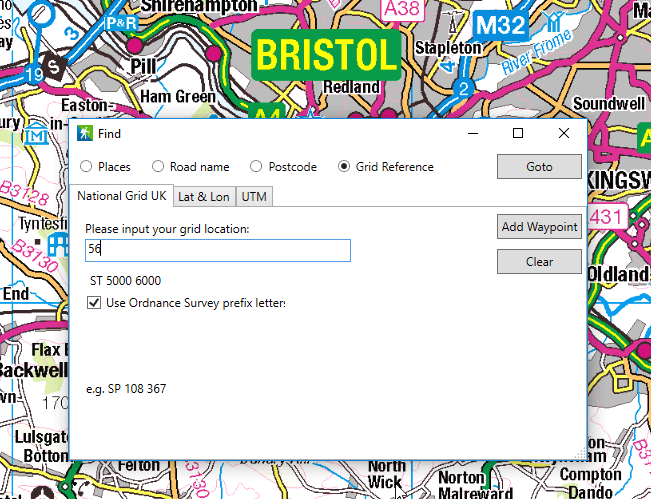Click the blue M32 motorway sign
This screenshot has height=499, width=651.
coord(500,23)
